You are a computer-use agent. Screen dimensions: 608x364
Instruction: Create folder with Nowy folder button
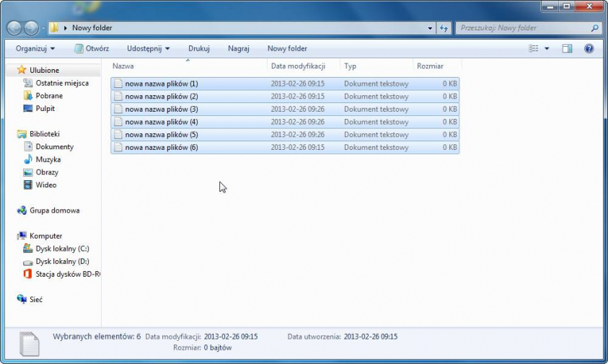pos(287,48)
